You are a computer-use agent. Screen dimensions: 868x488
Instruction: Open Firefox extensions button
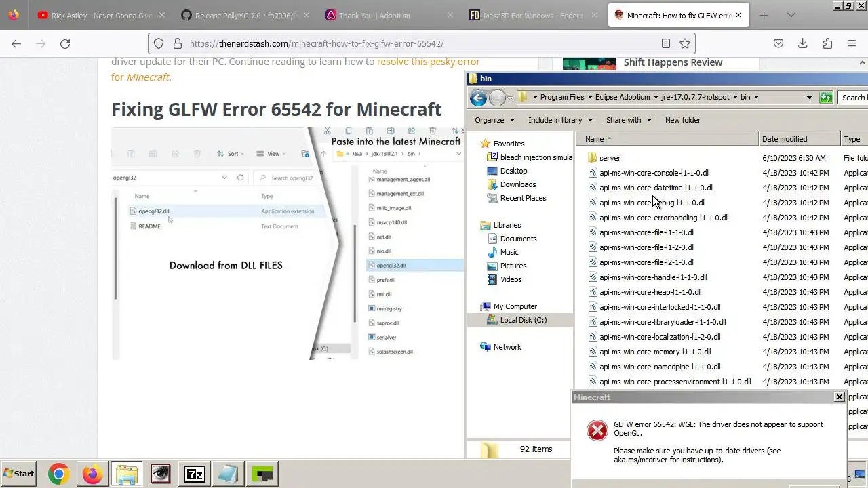click(827, 43)
